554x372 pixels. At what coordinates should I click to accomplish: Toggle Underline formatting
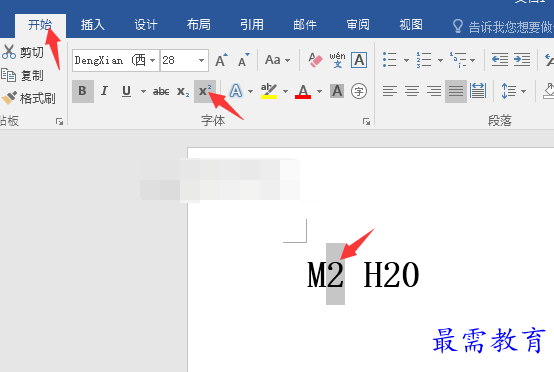coord(126,91)
